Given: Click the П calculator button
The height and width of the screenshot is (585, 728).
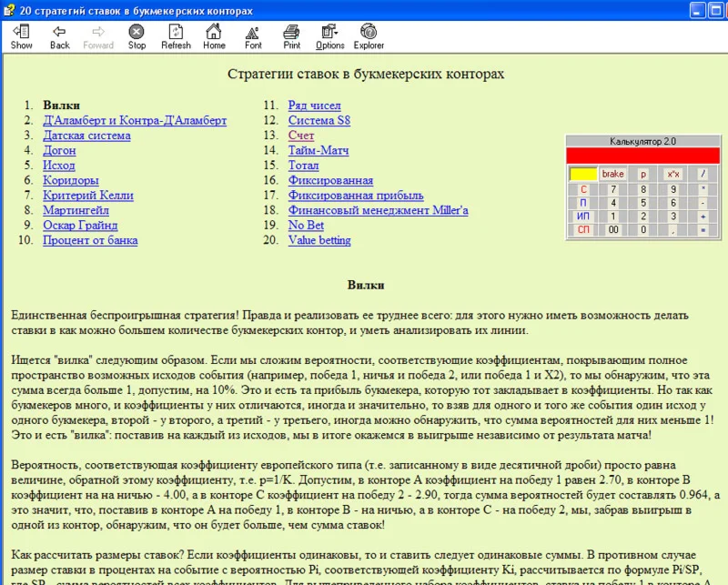Looking at the screenshot, I should 583,203.
